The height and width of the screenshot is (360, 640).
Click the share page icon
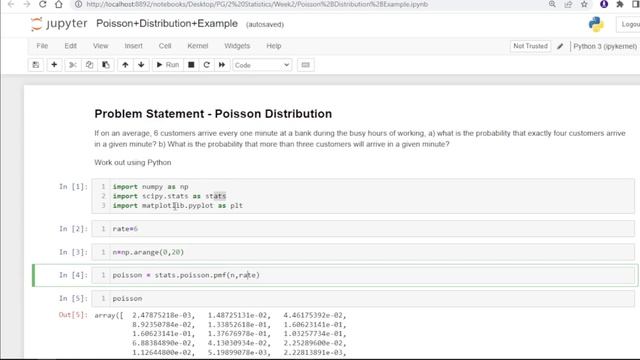[x=568, y=4]
